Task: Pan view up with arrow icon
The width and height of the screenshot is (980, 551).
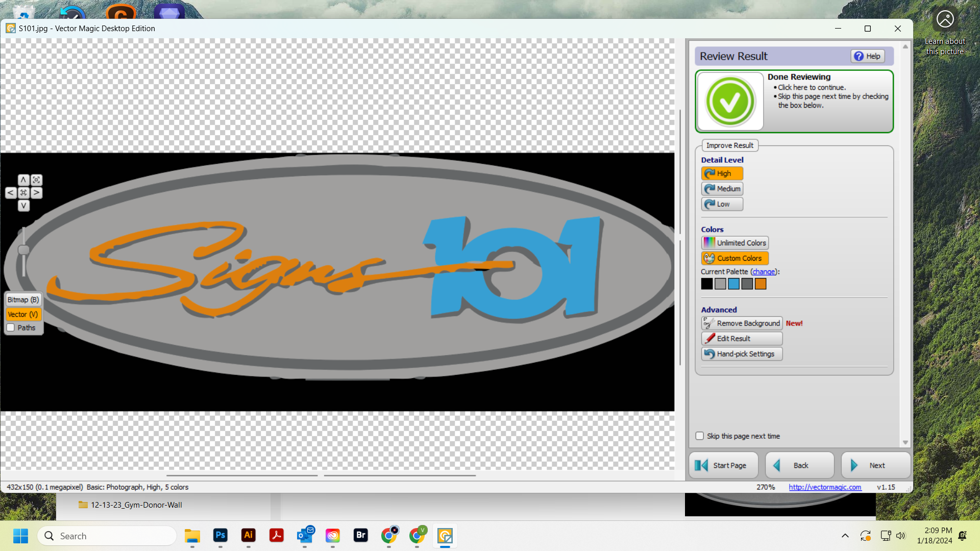Action: tap(23, 180)
